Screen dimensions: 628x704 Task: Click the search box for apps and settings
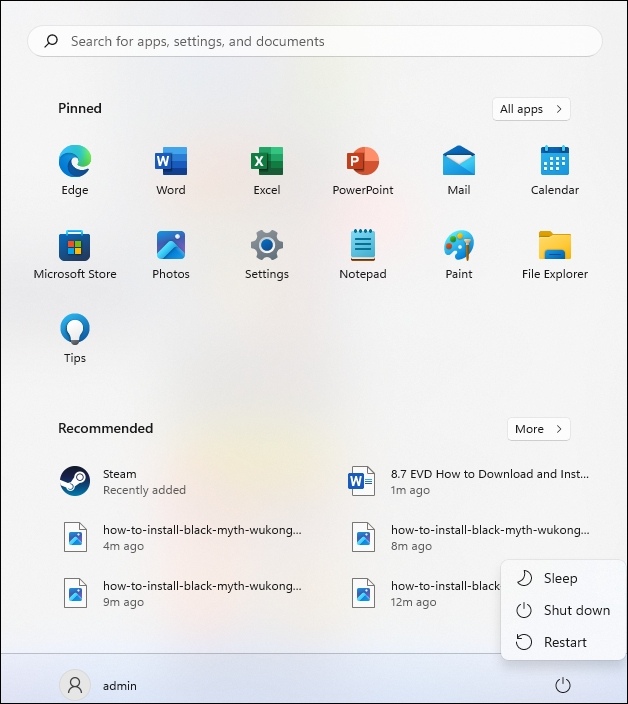(x=315, y=42)
